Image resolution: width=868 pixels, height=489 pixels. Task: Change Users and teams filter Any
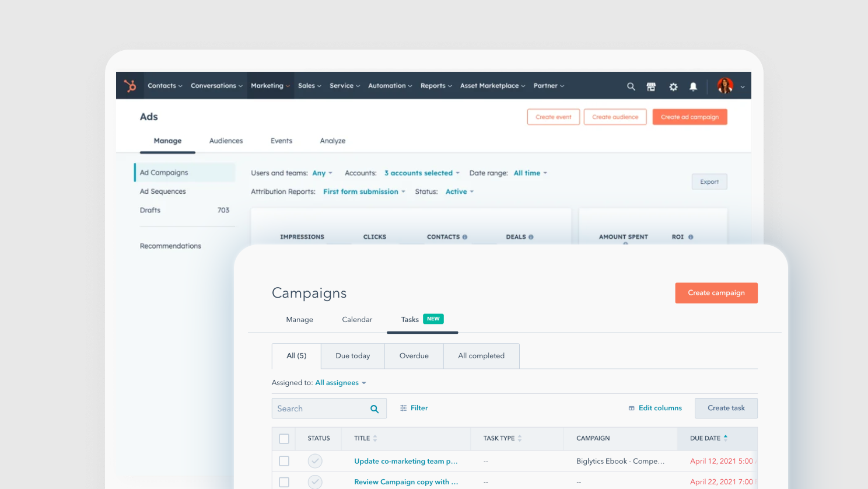coord(322,173)
